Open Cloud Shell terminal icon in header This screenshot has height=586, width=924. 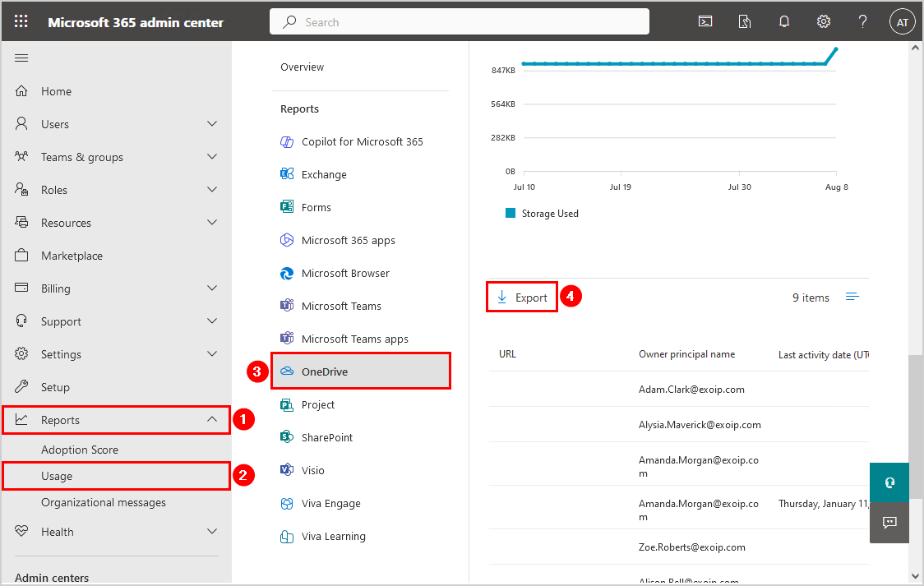[x=705, y=22]
